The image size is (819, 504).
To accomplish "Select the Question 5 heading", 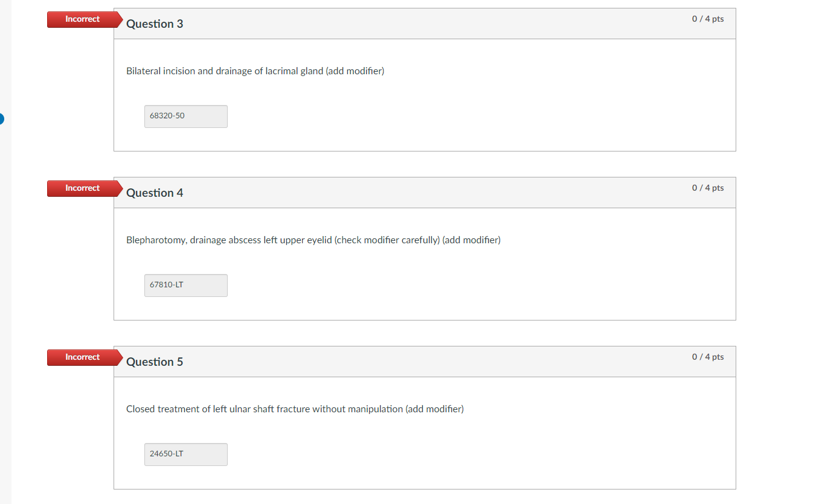I will pos(155,362).
